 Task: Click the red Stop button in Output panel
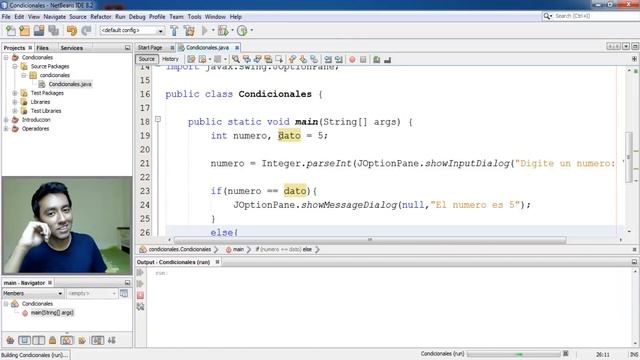click(140, 295)
